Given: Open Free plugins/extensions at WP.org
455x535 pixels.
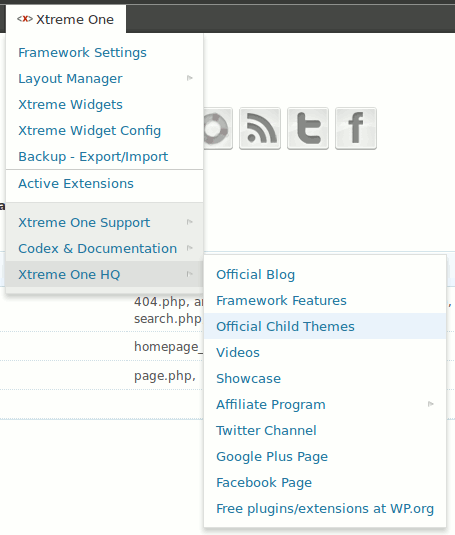Looking at the screenshot, I should [325, 509].
